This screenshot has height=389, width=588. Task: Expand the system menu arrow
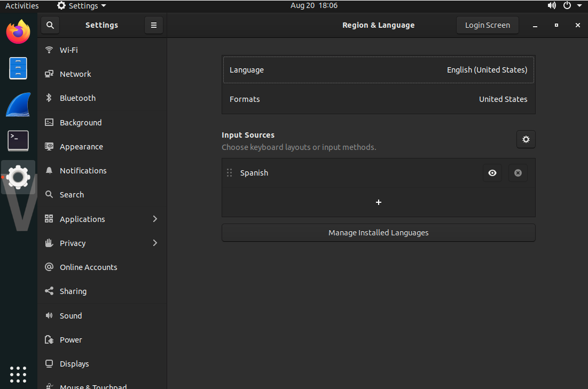(x=579, y=6)
